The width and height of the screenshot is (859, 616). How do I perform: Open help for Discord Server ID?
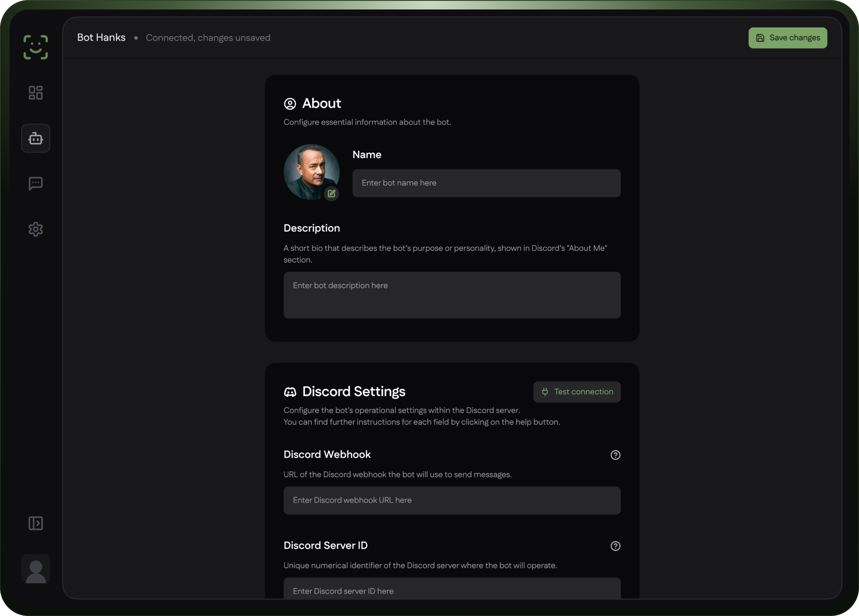pyautogui.click(x=615, y=546)
